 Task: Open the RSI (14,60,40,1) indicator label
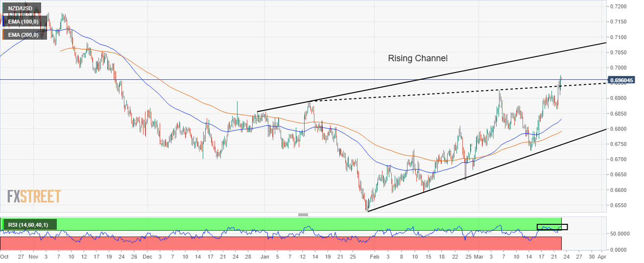tap(28, 225)
